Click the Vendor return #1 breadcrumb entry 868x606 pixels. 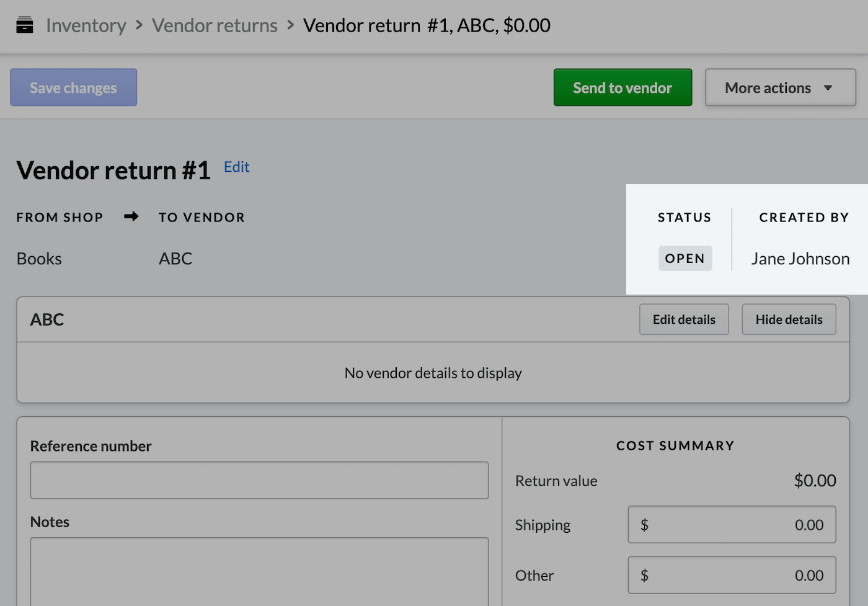427,25
